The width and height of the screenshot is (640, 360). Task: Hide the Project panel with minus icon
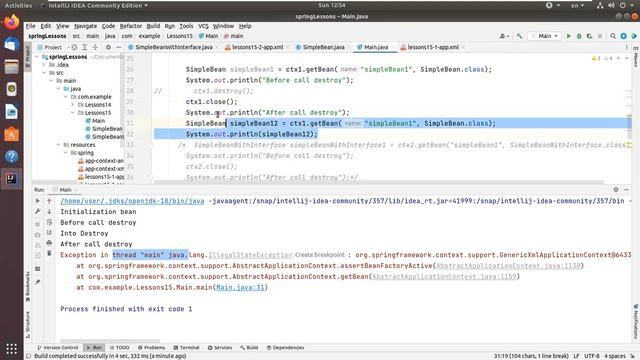(118, 47)
